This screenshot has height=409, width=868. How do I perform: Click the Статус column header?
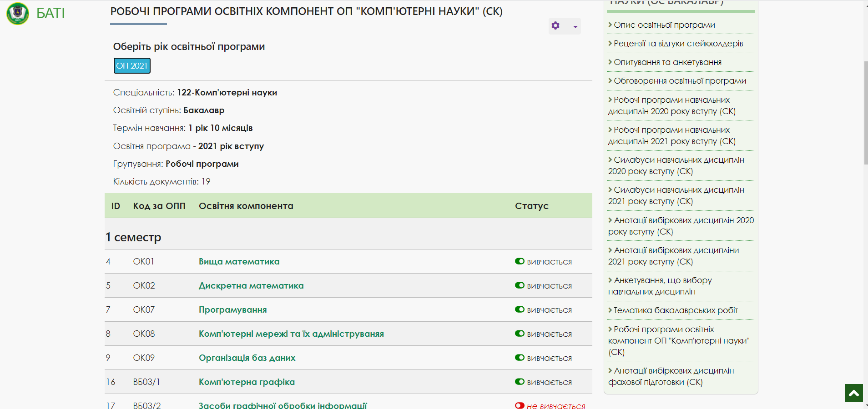coord(532,206)
